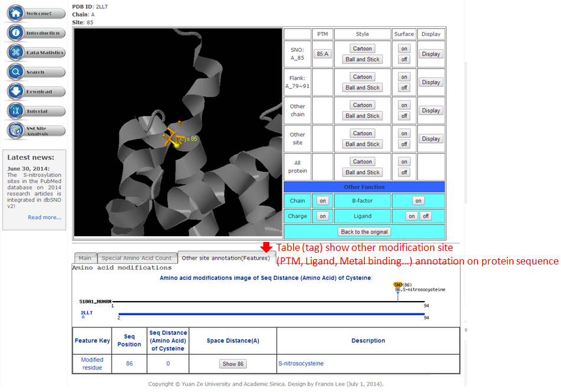This screenshot has width=561, height=392.
Task: Click the Modified residue feature cell
Action: coord(92,364)
